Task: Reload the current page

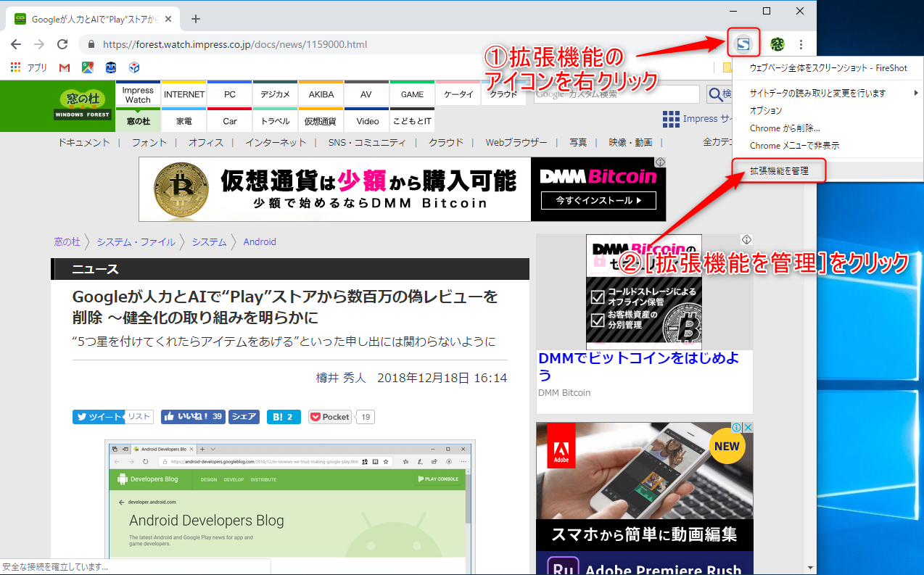Action: [x=62, y=44]
